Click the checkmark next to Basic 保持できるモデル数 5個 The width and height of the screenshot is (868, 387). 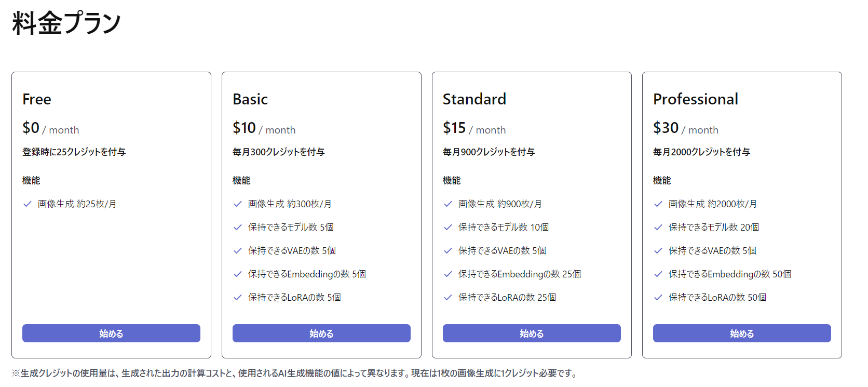tap(238, 228)
